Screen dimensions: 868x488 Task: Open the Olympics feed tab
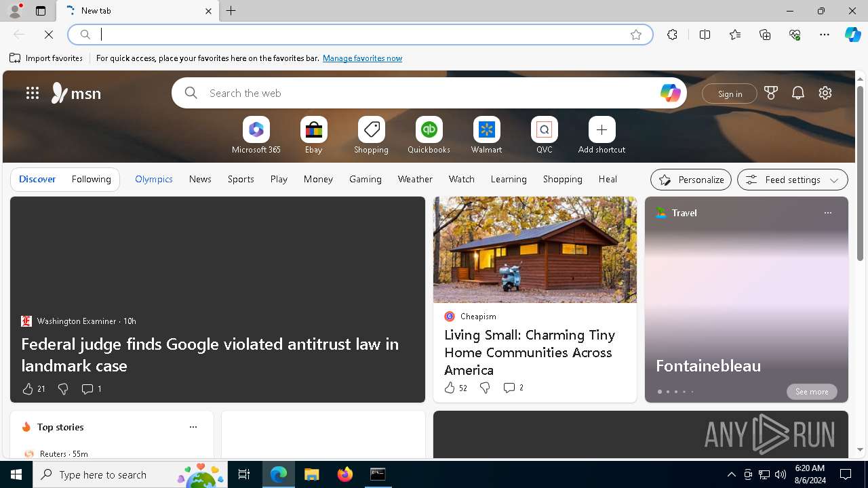[x=154, y=179]
